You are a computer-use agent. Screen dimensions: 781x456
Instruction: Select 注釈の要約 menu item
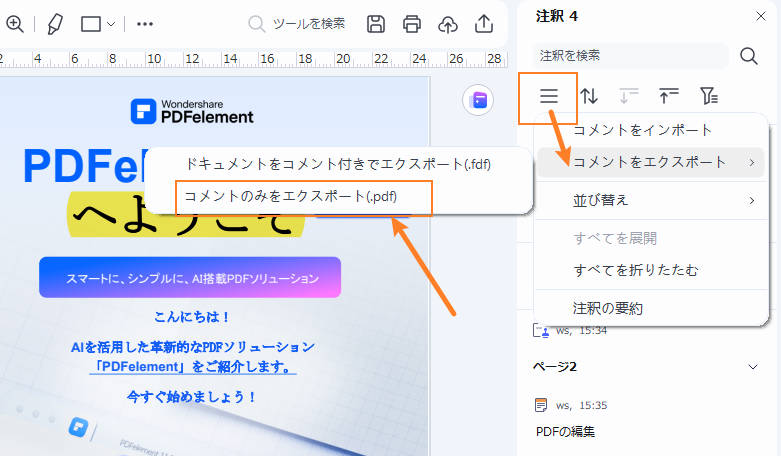651,309
